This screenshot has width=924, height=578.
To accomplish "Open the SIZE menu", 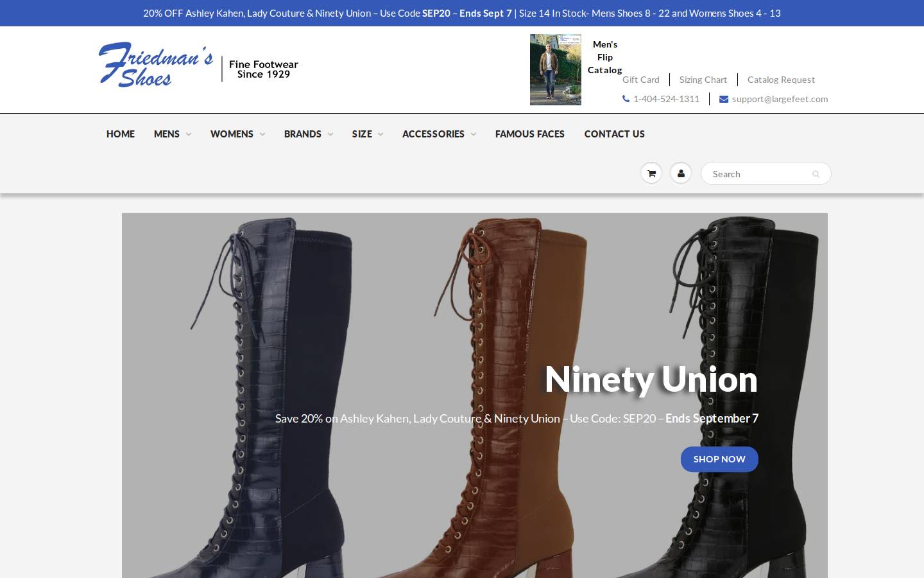I will 362,134.
